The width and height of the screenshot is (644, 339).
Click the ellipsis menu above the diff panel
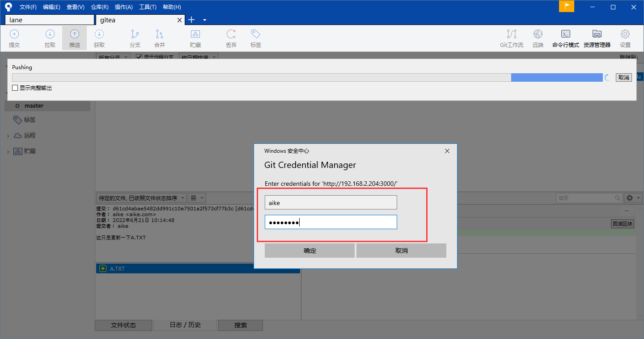(x=627, y=211)
